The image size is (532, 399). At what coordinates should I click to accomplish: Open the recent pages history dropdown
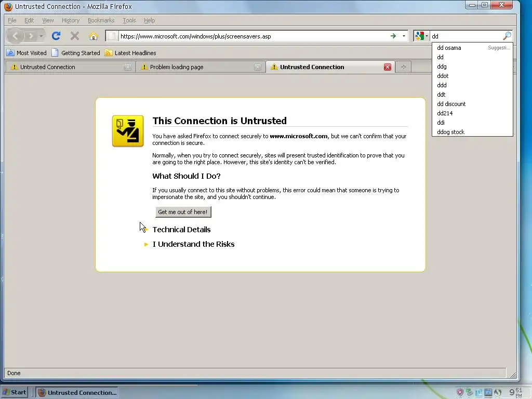pos(41,36)
